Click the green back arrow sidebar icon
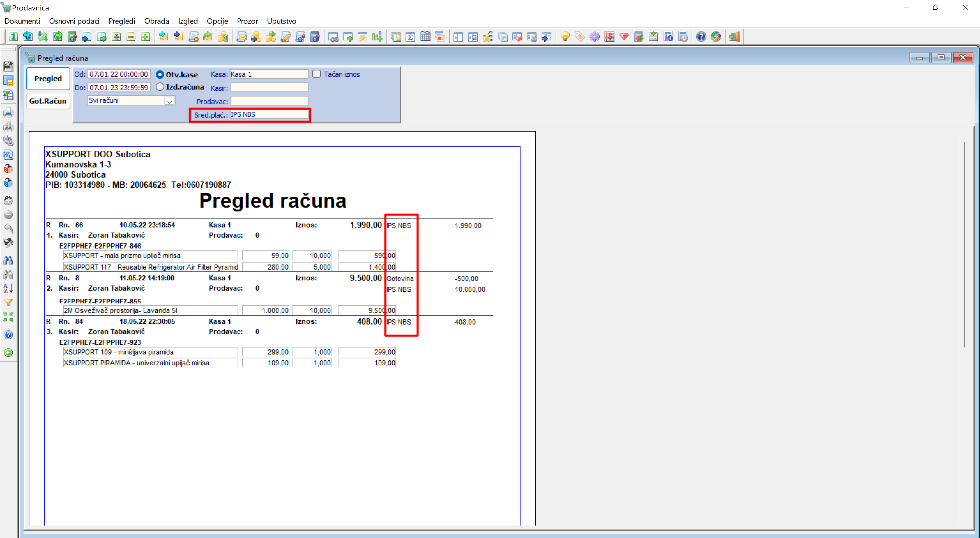 coord(8,352)
